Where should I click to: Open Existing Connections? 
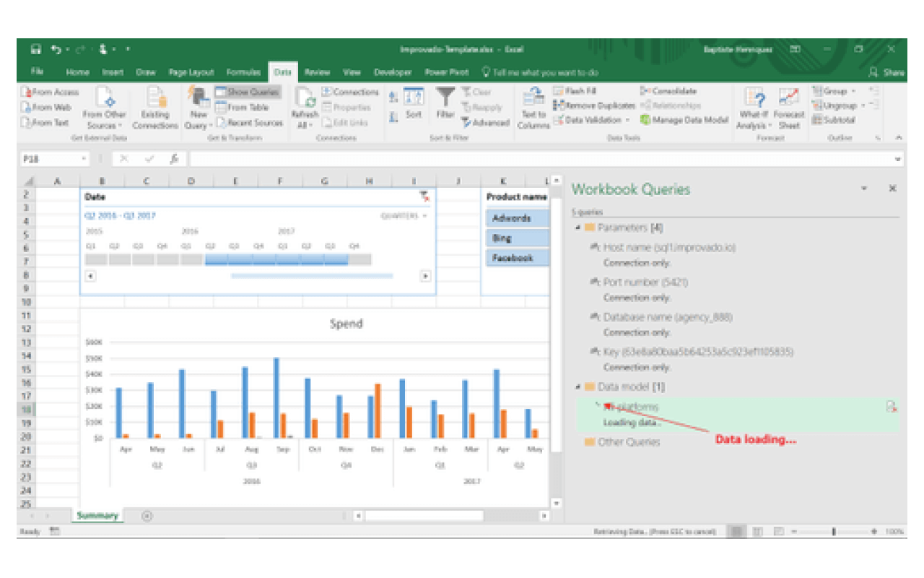pyautogui.click(x=155, y=107)
